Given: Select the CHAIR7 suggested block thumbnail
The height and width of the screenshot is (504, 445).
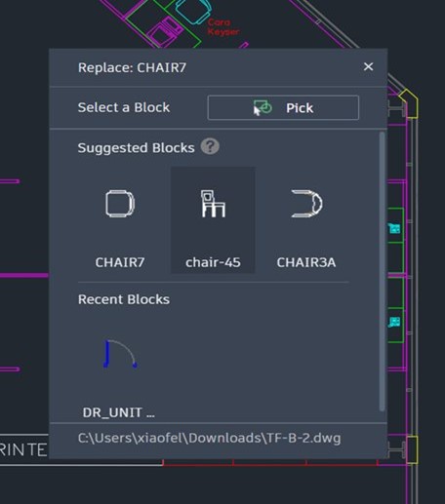Looking at the screenshot, I should 120,220.
